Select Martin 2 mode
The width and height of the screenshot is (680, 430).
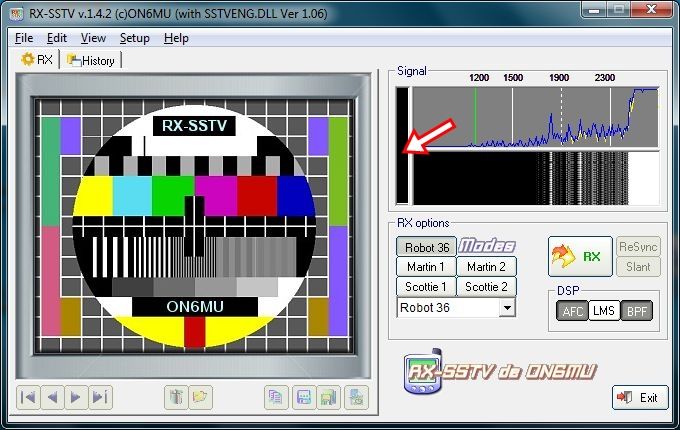point(486,267)
